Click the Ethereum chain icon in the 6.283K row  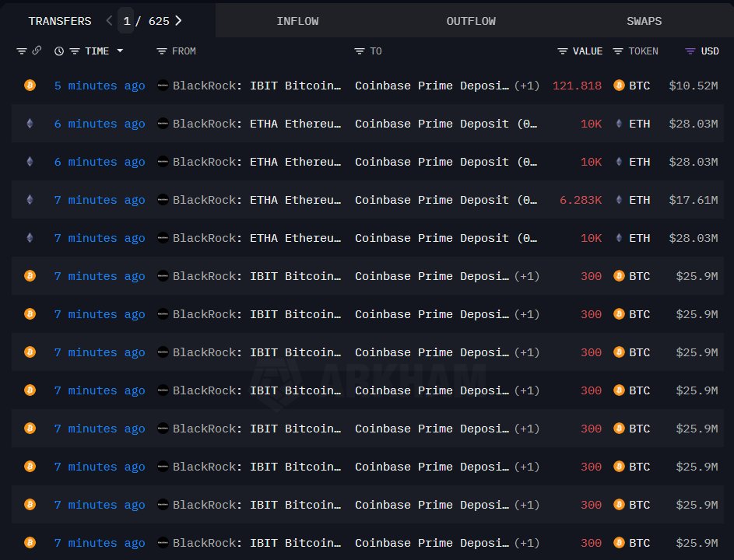click(x=30, y=200)
